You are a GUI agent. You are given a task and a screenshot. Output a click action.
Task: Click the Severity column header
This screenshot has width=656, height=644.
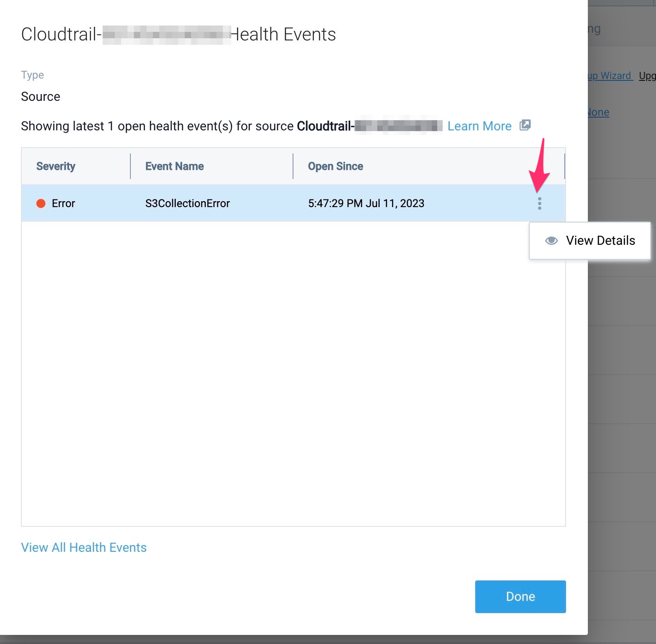click(x=55, y=166)
